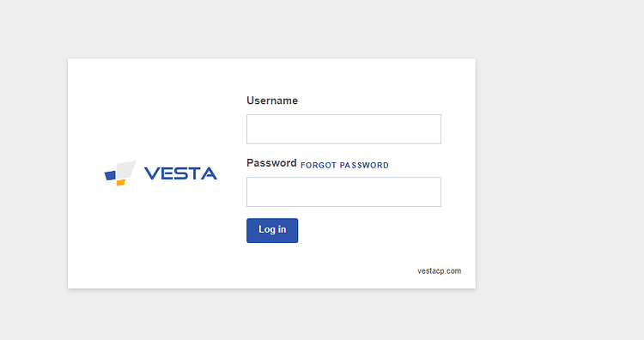The height and width of the screenshot is (340, 644).
Task: Click the word PASSWORD in blue link
Action: click(x=364, y=165)
